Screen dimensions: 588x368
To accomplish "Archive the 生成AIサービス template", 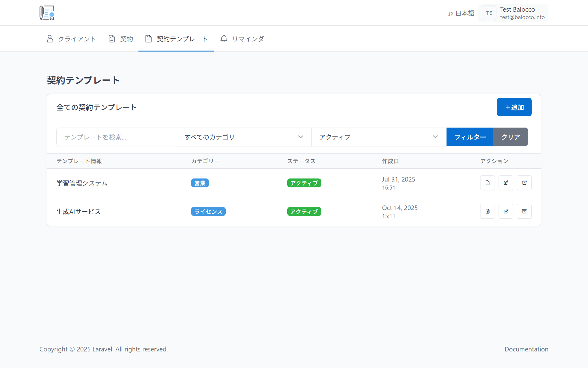I will pyautogui.click(x=524, y=211).
